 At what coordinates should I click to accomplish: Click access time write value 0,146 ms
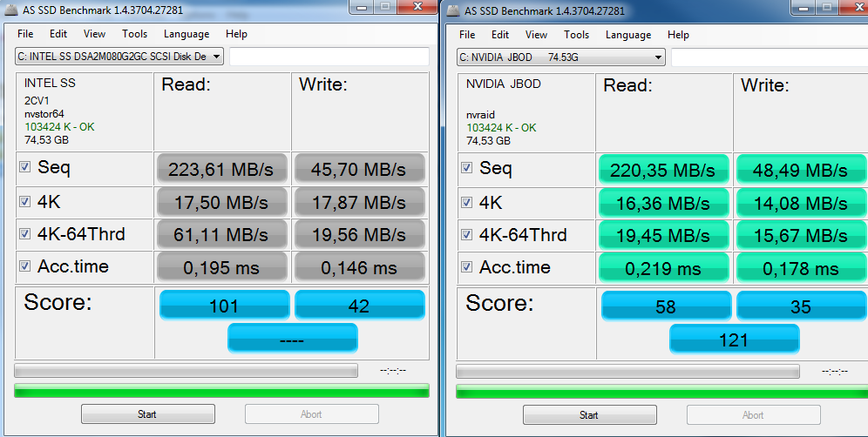[x=359, y=268]
